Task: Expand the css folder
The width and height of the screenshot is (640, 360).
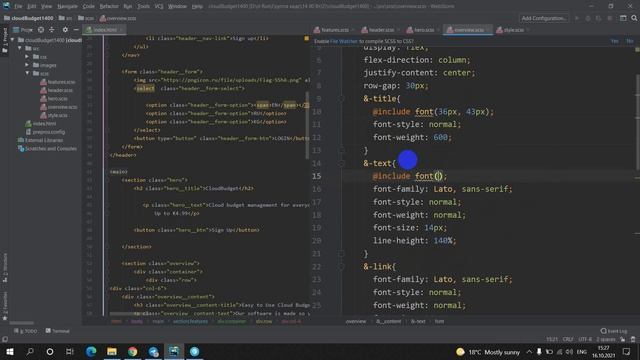Action: coord(27,57)
